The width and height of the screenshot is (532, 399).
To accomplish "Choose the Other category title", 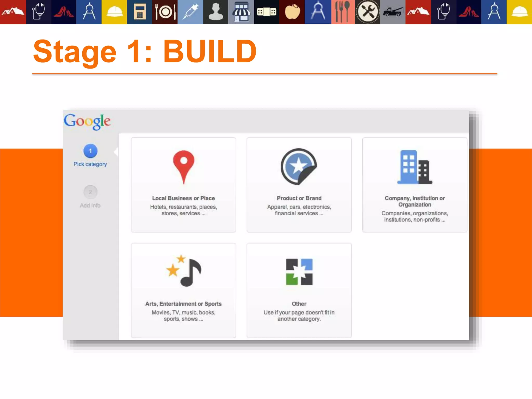I will pos(299,304).
